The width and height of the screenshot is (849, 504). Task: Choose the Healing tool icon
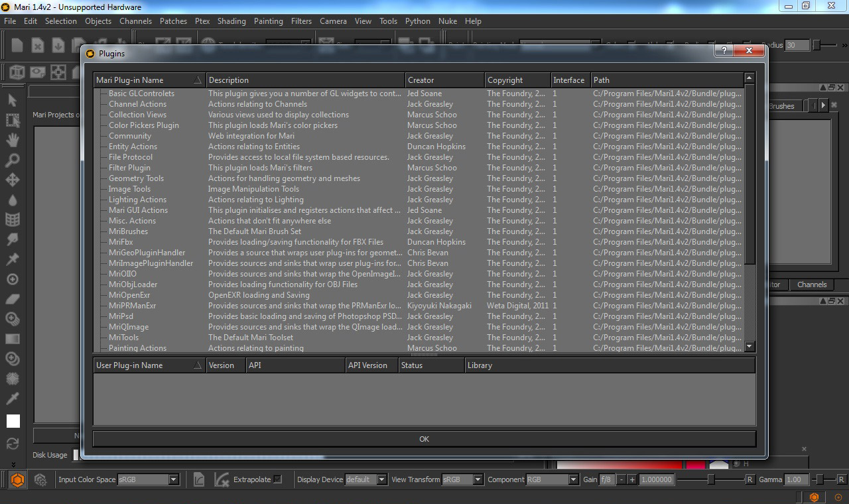click(x=12, y=359)
